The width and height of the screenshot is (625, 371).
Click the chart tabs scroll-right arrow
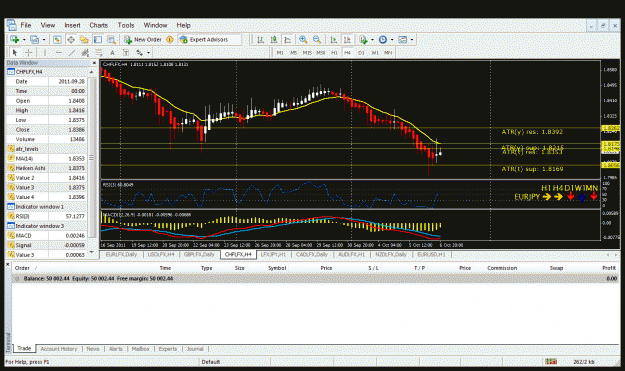(616, 254)
